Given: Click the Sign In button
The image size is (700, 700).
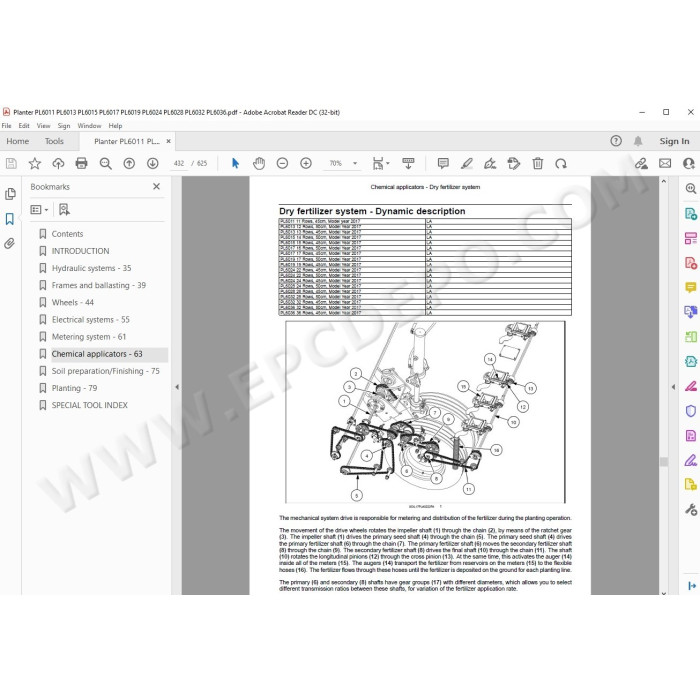Looking at the screenshot, I should [674, 141].
